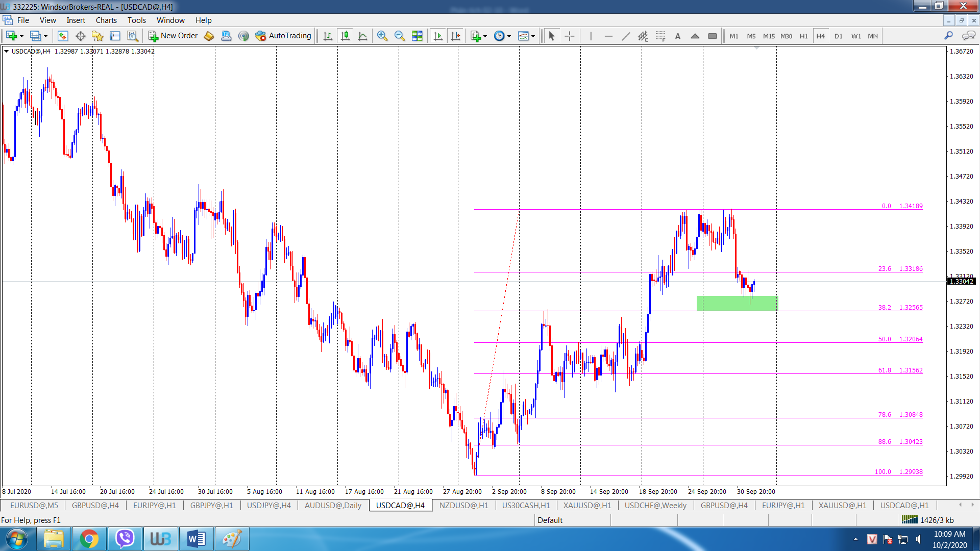Switch chart to bar chart icon
This screenshot has height=551, width=980.
328,36
